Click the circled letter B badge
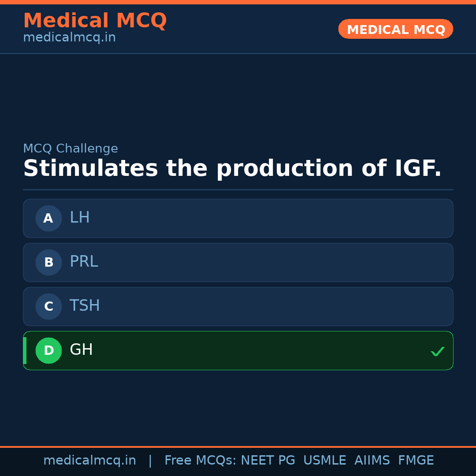This screenshot has width=476, height=476. [x=48, y=262]
